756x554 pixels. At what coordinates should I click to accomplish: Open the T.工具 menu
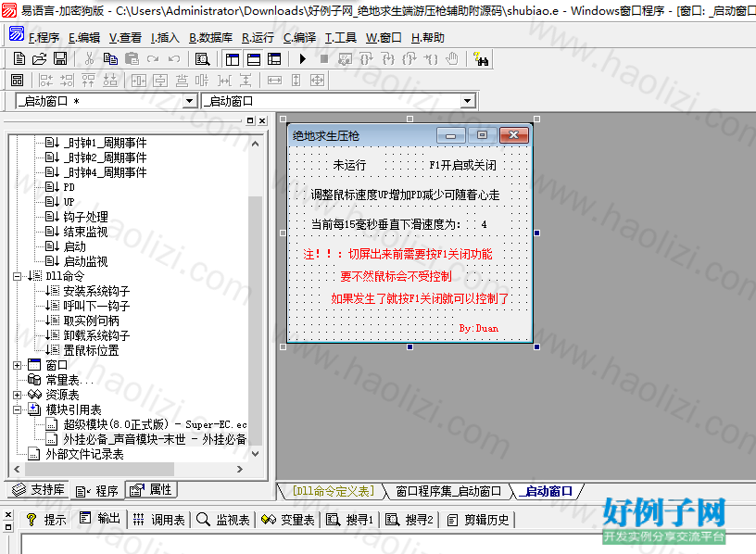coord(340,38)
